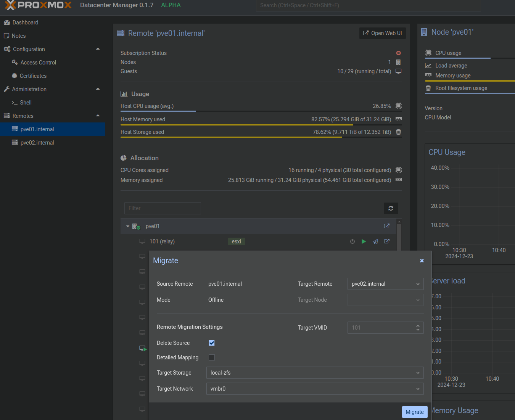Click the Nodes server icon
515x420 pixels.
(399, 62)
